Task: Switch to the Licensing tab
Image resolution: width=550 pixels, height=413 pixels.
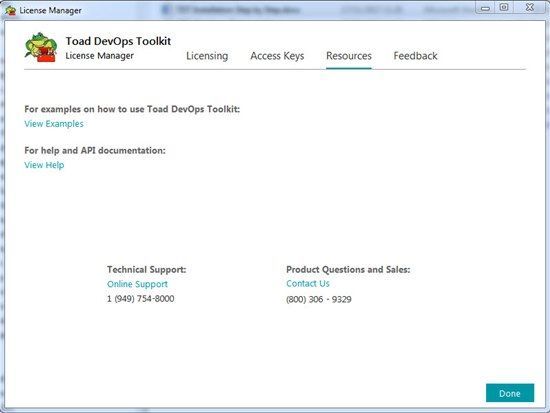Action: 207,56
